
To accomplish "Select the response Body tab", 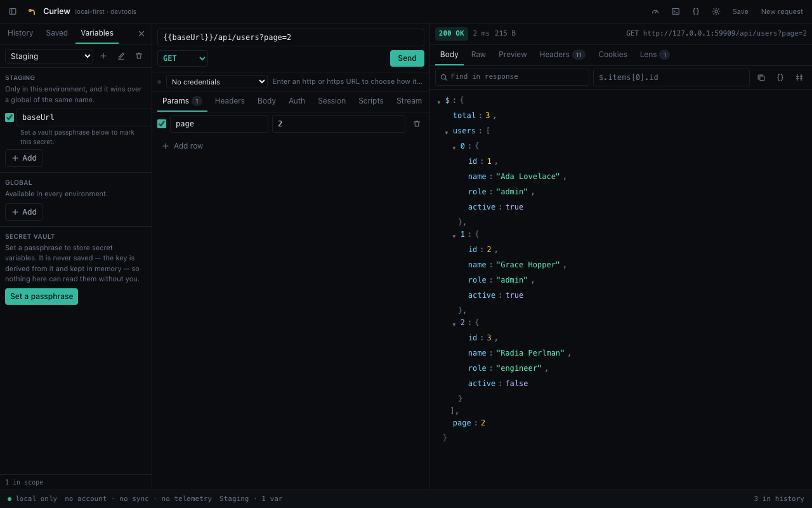I will pos(449,55).
